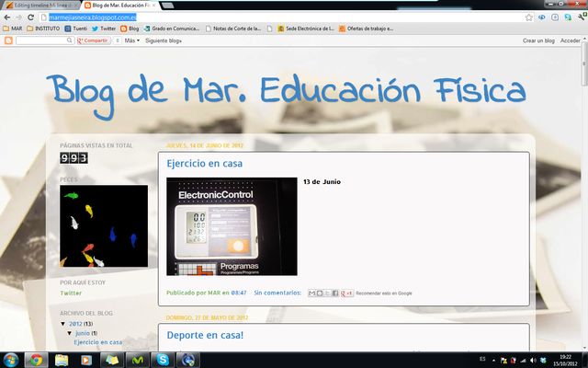The width and height of the screenshot is (588, 368).
Task: Click the square blue extension icon
Action: pyautogui.click(x=555, y=17)
